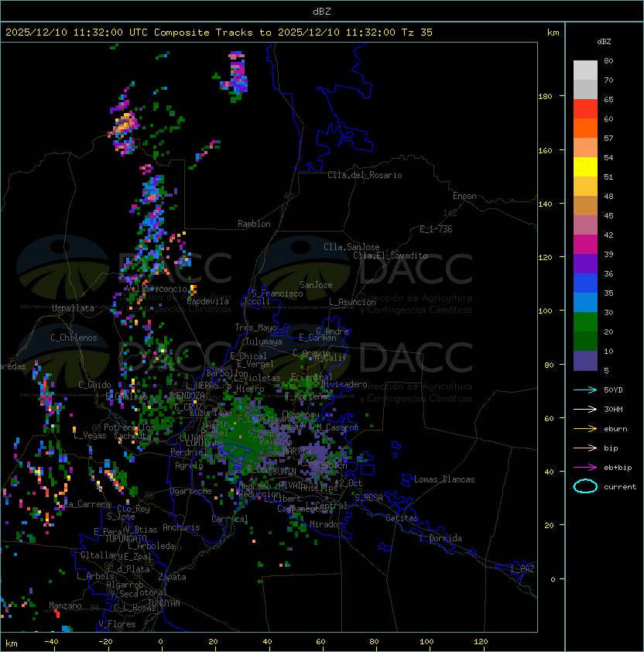Screen dimensions: 644x652
Task: Click the 'Manzano' map label
Action: point(65,606)
